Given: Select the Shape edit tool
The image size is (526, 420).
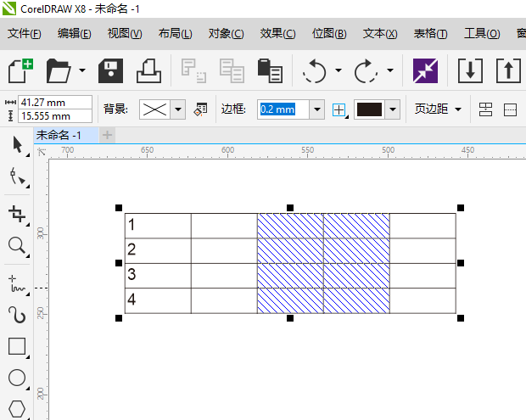Looking at the screenshot, I should coord(18,176).
